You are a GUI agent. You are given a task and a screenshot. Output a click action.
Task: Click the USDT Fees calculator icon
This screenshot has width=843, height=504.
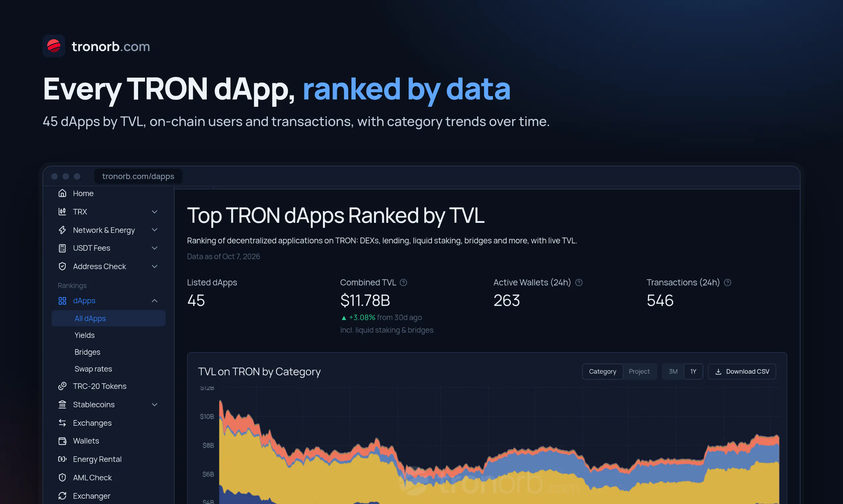pos(62,248)
